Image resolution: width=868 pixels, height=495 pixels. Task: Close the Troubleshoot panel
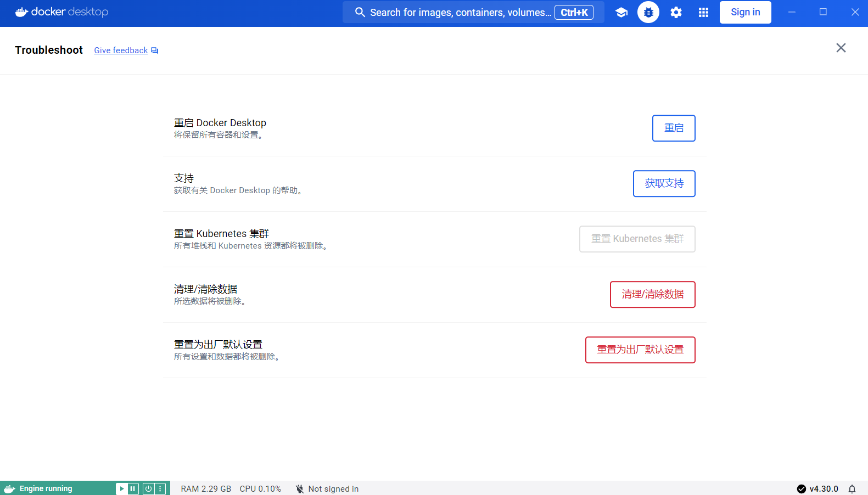tap(841, 48)
